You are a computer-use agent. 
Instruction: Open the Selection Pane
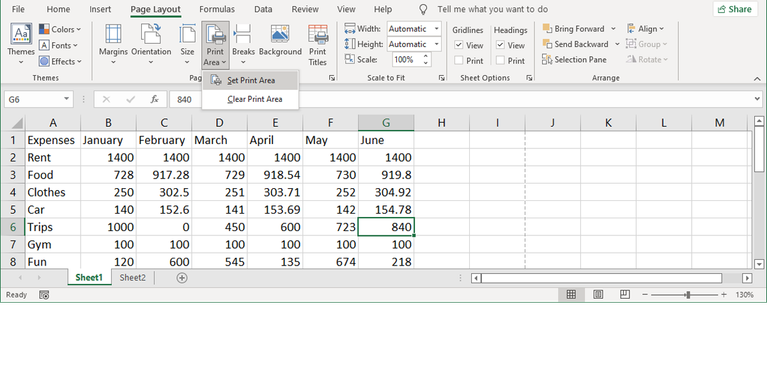574,60
